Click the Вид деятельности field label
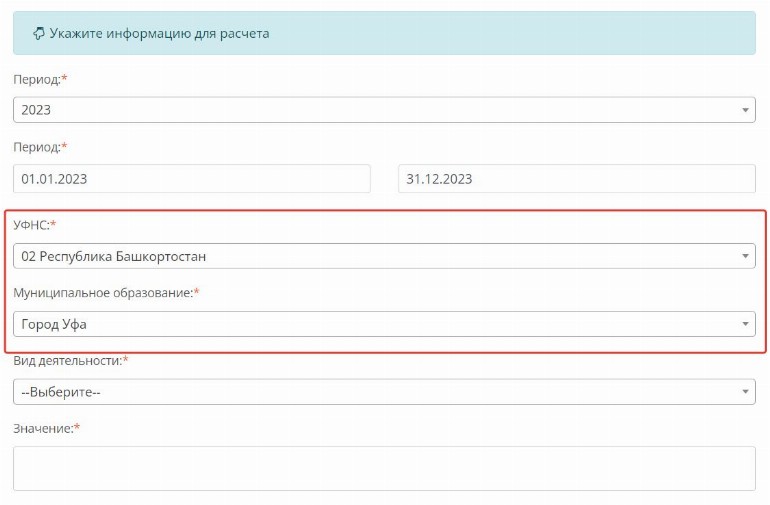The width and height of the screenshot is (770, 505). pyautogui.click(x=66, y=360)
